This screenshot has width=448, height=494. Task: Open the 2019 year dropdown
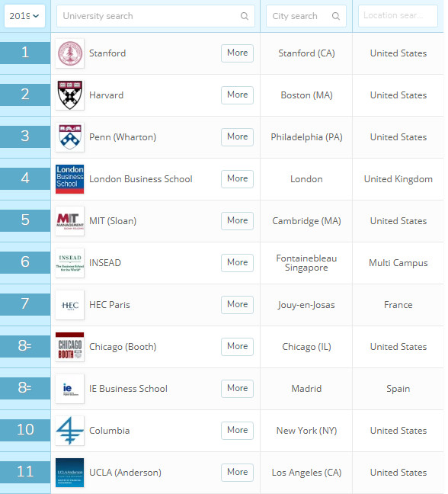(24, 16)
